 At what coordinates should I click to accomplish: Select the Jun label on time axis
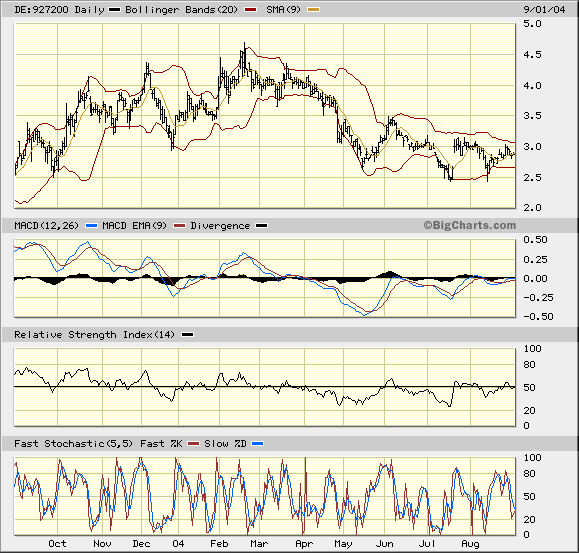point(384,544)
